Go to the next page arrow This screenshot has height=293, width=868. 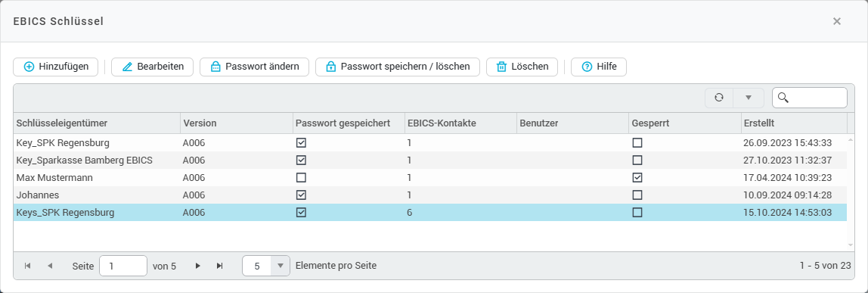tap(197, 266)
